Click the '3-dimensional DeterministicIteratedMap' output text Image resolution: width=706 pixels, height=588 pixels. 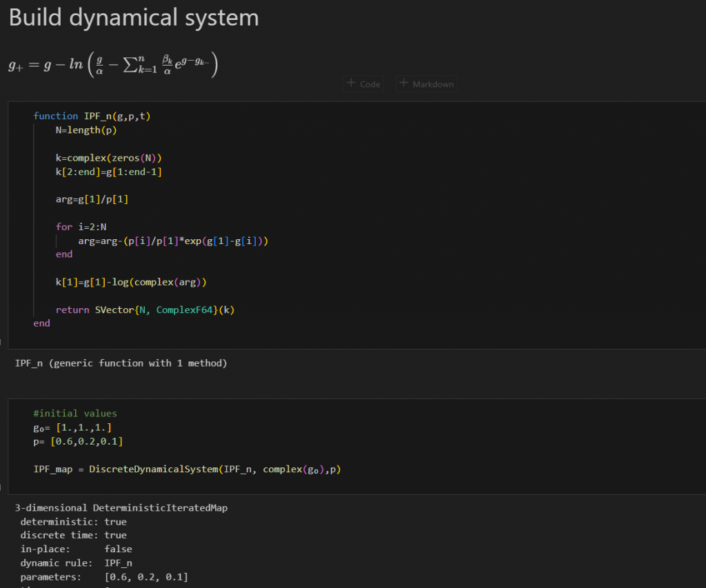click(x=121, y=508)
